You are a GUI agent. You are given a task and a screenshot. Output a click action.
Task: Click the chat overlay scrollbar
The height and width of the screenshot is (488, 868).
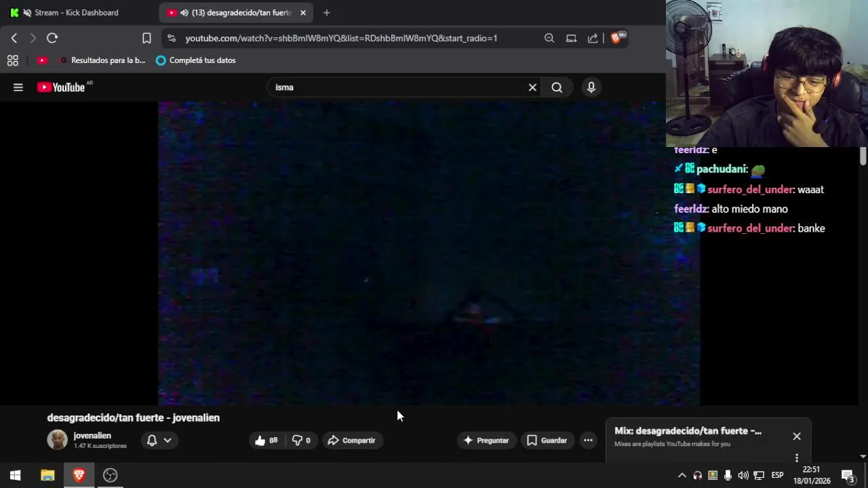[863, 155]
